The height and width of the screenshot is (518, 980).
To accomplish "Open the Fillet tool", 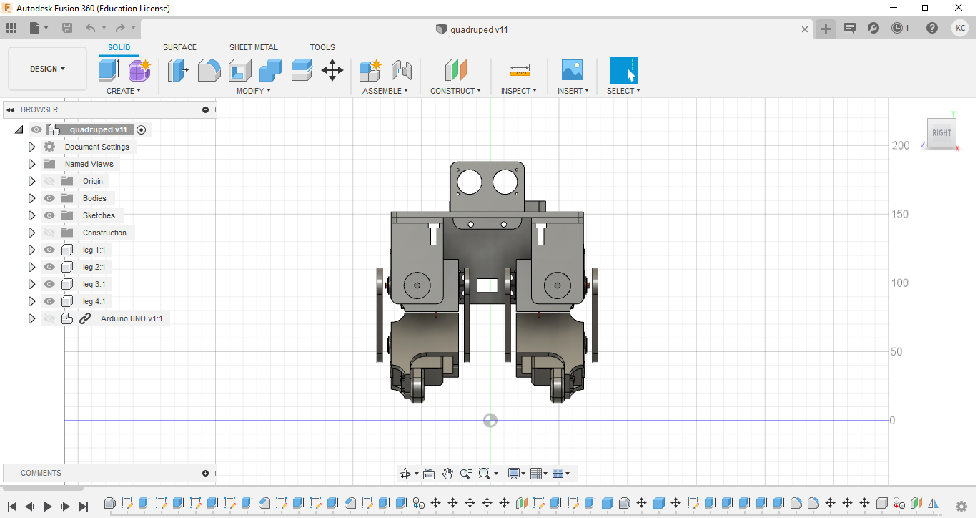I will click(x=209, y=69).
